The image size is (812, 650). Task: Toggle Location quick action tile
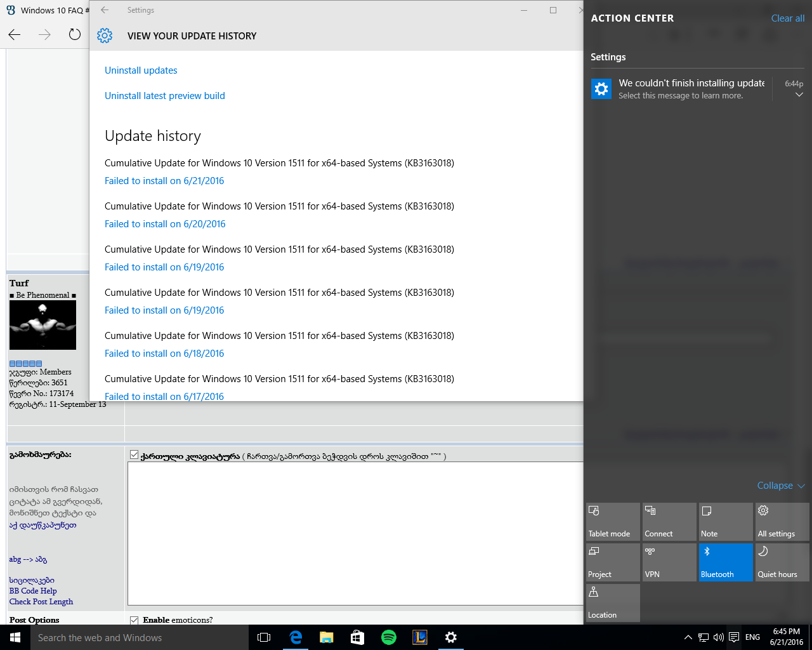613,603
